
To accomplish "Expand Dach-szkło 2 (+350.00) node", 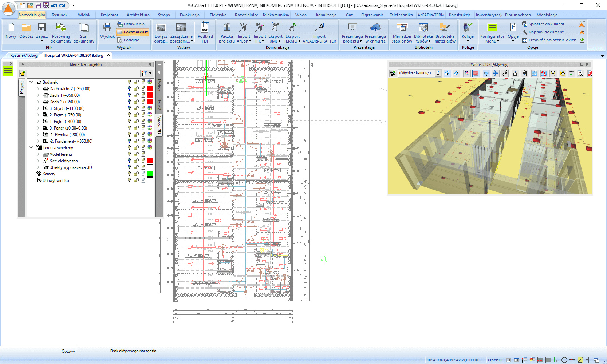I will 38,88.
